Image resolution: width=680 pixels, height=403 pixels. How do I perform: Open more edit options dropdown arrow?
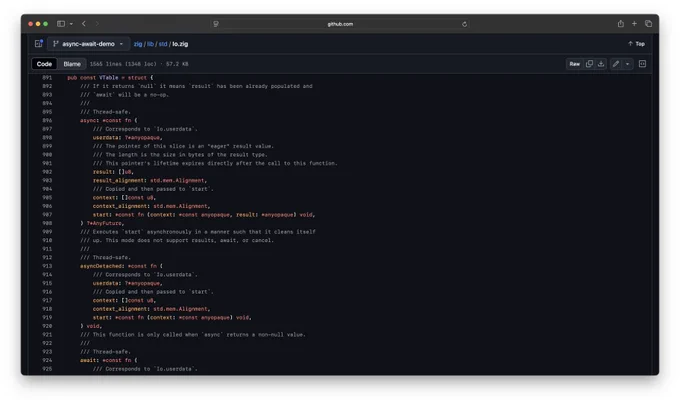pyautogui.click(x=628, y=64)
